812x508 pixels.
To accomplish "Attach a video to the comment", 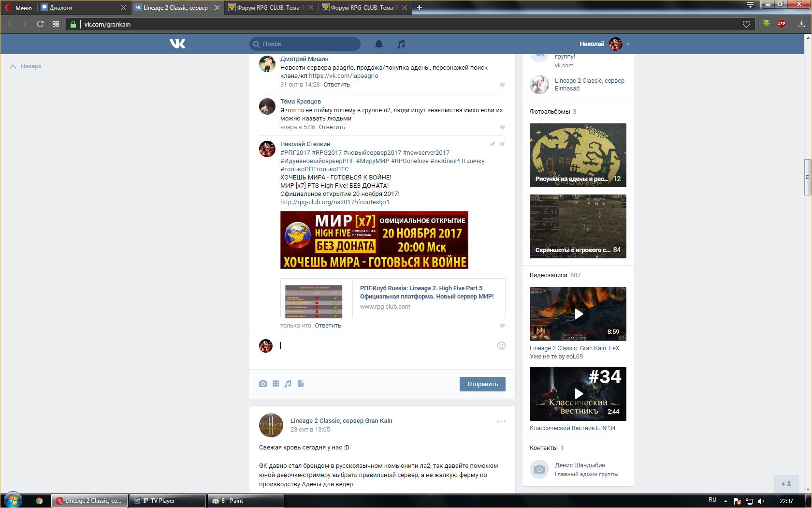I will click(x=275, y=384).
